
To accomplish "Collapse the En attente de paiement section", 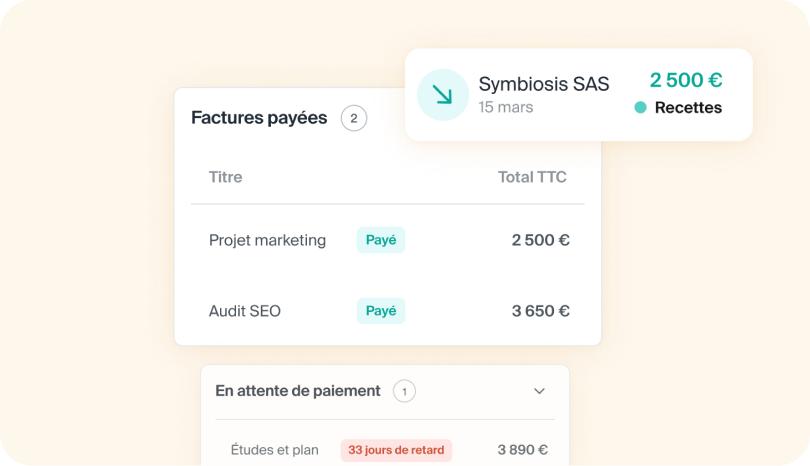I will [x=539, y=391].
